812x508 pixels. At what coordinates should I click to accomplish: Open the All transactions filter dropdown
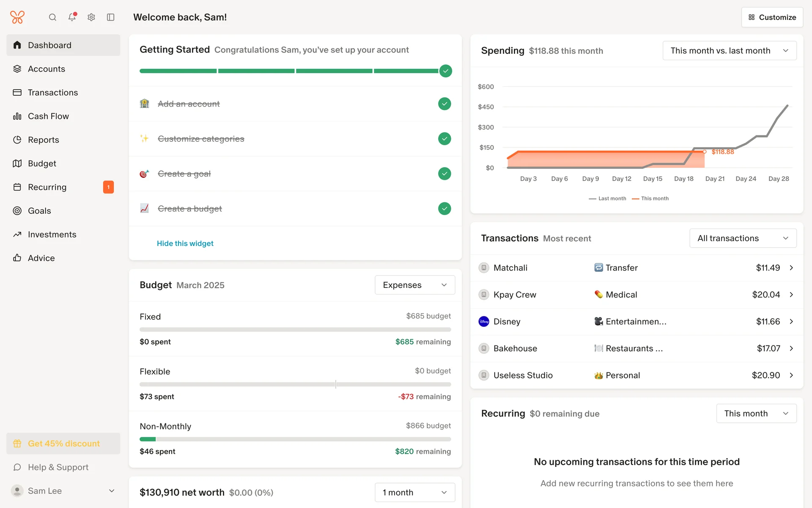743,238
